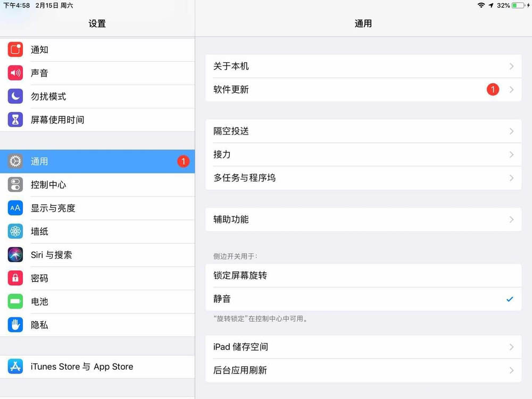The width and height of the screenshot is (532, 399).
Task: Open Sounds (声音) speaker icon
Action: [x=15, y=73]
